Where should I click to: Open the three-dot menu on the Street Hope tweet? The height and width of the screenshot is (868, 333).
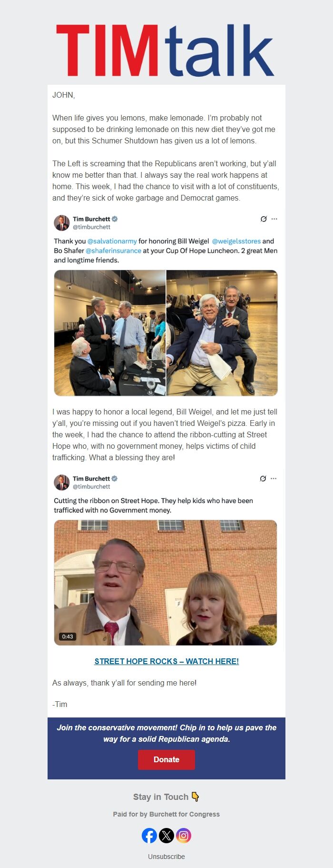click(x=274, y=479)
